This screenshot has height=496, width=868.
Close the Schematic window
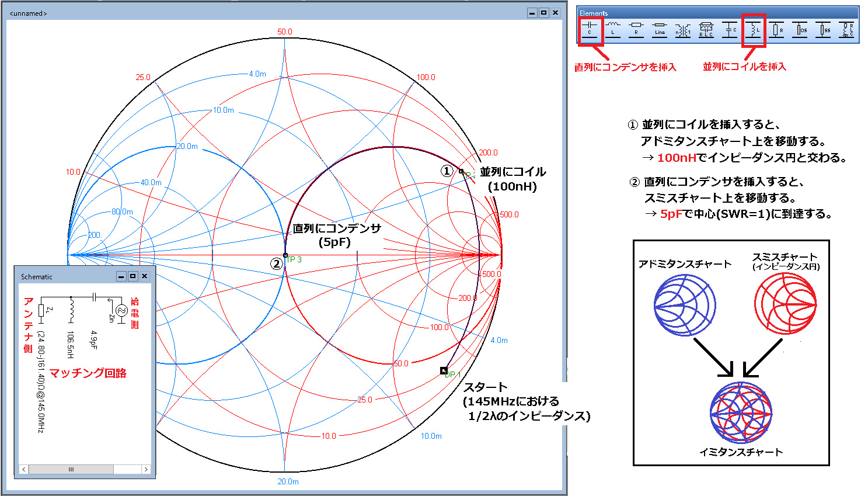(145, 276)
